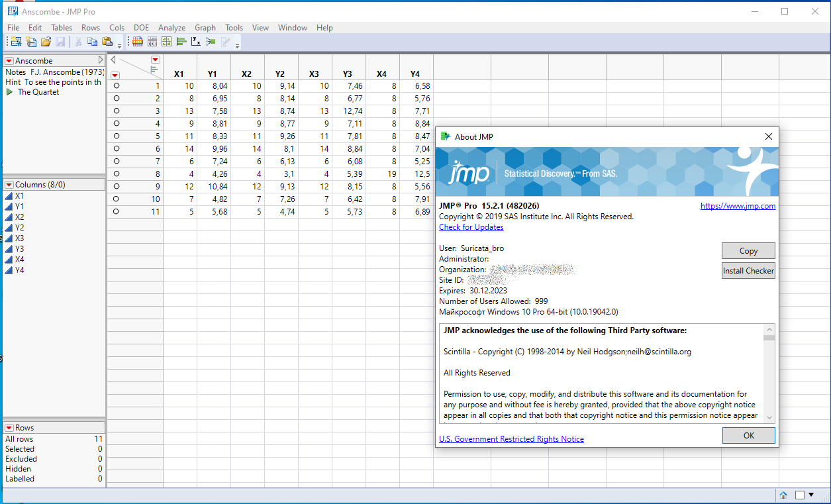Click the Fit Model toolbar icon
This screenshot has height=504, width=831.
click(x=211, y=42)
